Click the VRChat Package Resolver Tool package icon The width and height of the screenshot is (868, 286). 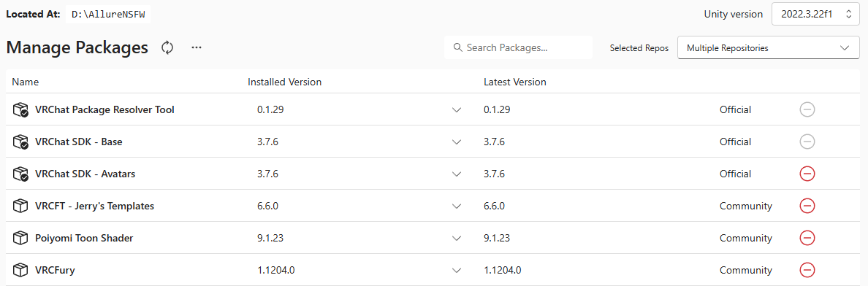20,109
